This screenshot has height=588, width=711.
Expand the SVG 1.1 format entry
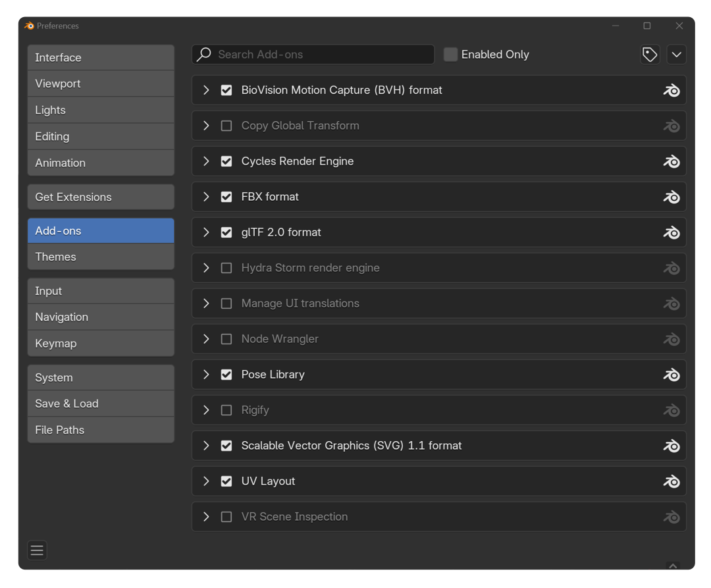206,446
